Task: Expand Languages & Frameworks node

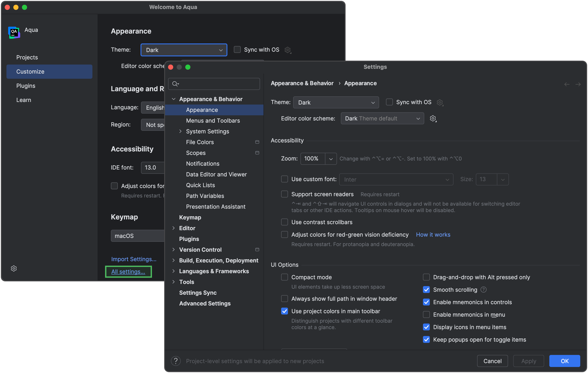Action: pos(174,271)
